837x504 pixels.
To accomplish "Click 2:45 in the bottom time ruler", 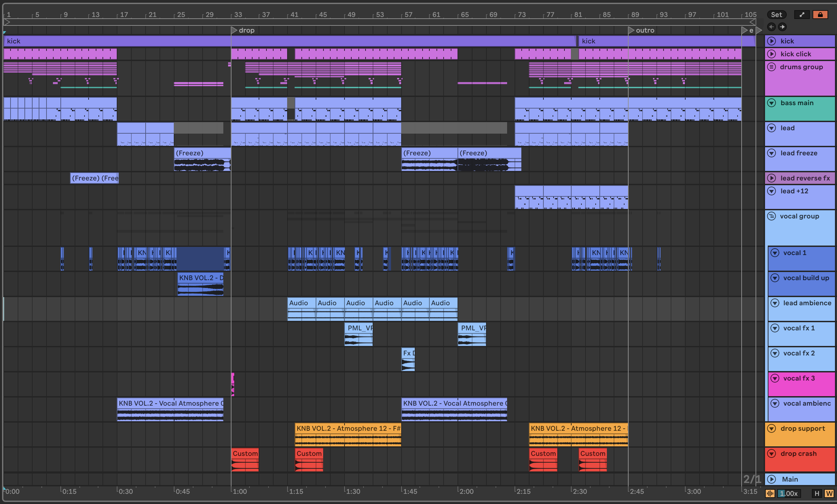I will (636, 491).
